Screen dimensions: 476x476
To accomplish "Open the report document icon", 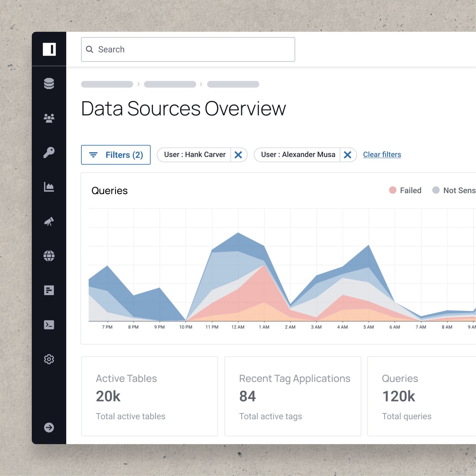I will (x=49, y=290).
